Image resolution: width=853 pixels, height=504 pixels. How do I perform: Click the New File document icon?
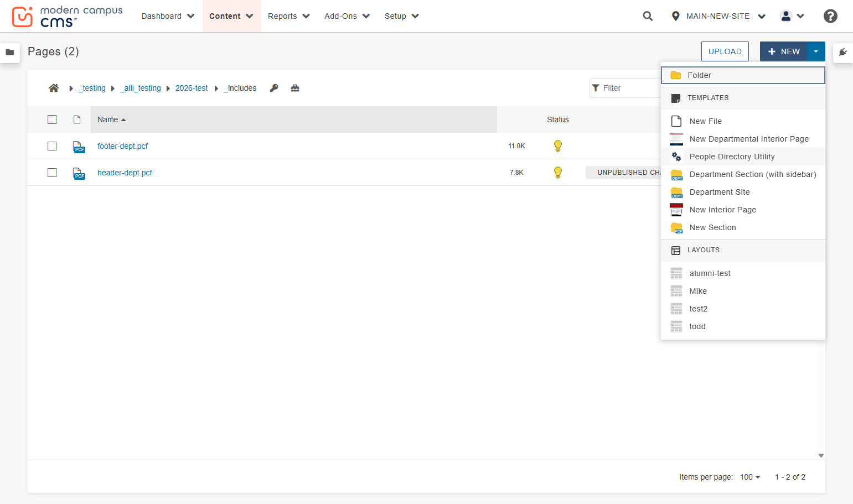676,121
